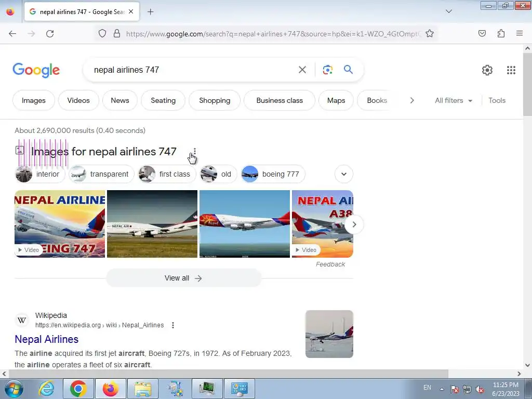Open search Tools
This screenshot has height=399, width=532.
click(x=497, y=100)
